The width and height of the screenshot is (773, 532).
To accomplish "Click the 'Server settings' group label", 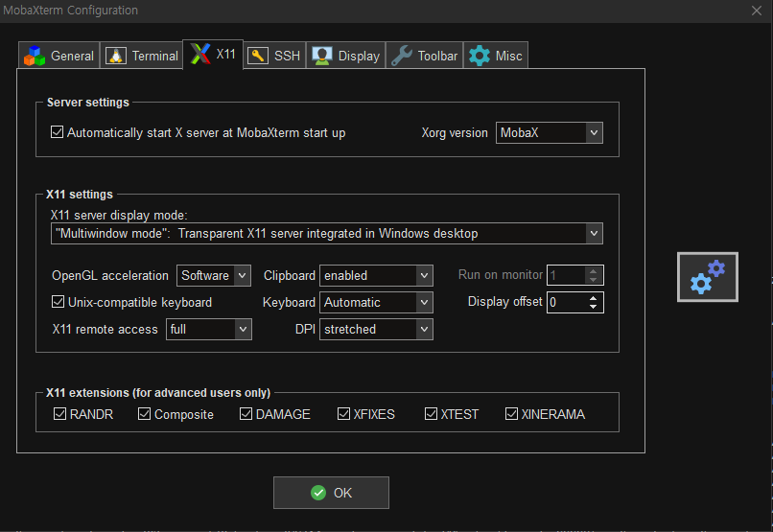I will tap(87, 102).
